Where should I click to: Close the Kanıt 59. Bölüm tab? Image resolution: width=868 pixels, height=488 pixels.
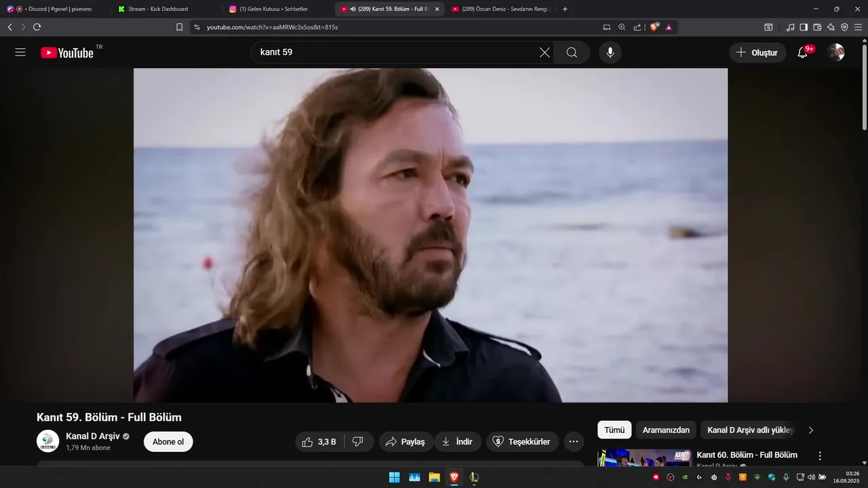pyautogui.click(x=437, y=9)
